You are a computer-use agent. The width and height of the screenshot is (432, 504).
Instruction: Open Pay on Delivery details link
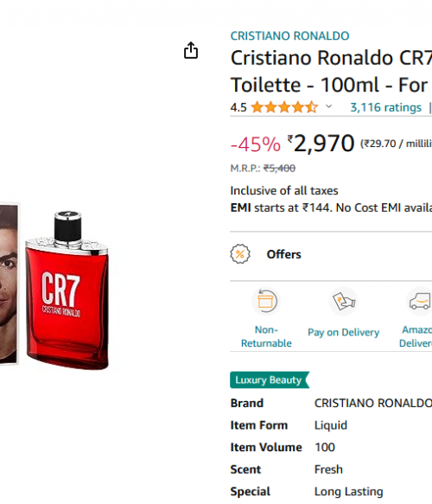coord(343,332)
